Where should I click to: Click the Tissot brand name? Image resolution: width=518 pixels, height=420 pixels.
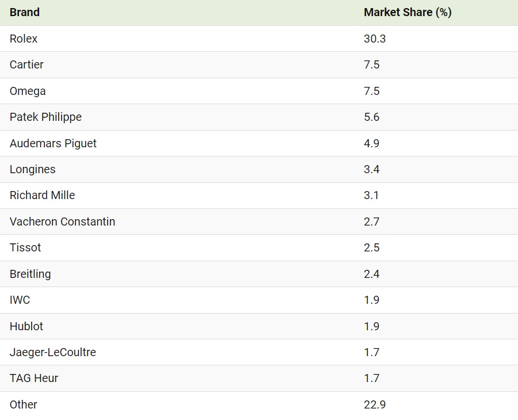tap(25, 247)
